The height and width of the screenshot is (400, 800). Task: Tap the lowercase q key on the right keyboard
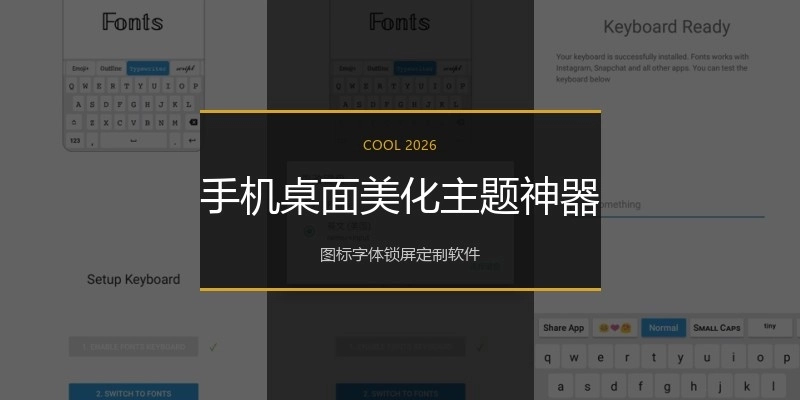tap(547, 358)
